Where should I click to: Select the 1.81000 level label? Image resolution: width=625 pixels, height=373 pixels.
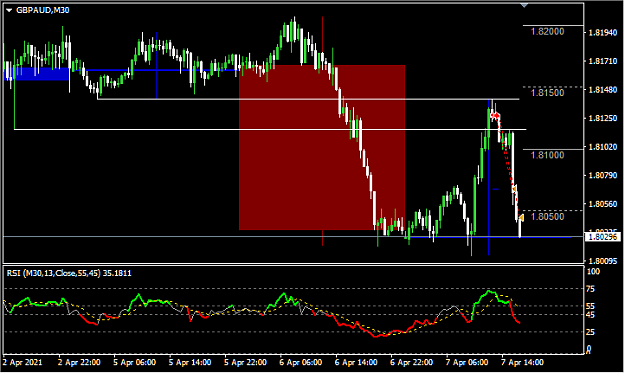click(548, 155)
